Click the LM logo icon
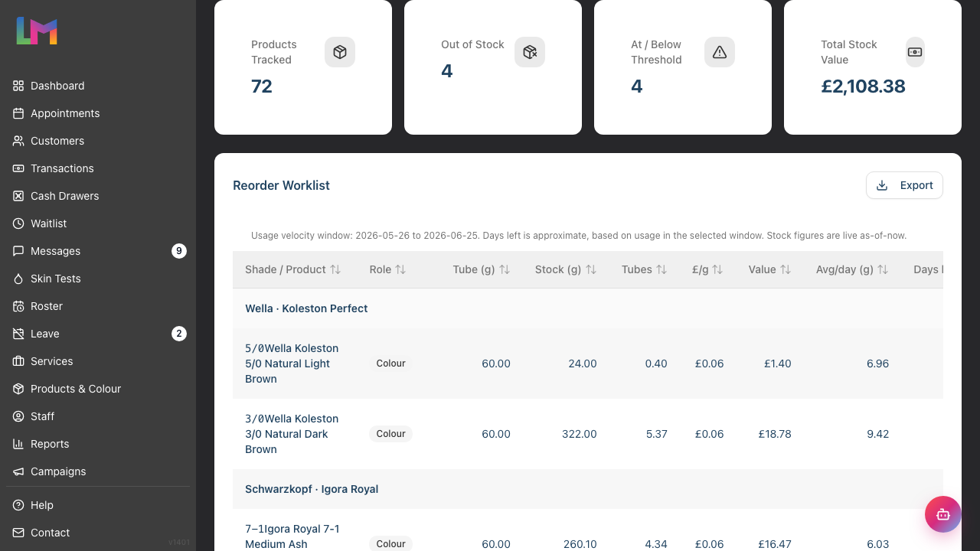980x551 pixels. click(37, 31)
